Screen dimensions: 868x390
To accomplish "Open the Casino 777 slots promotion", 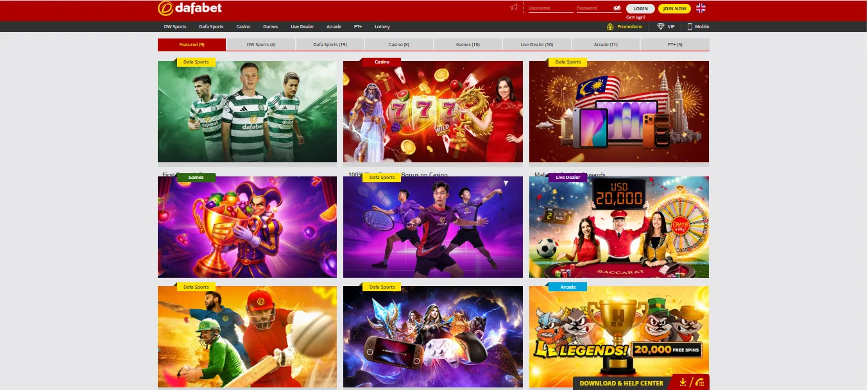I will [x=433, y=112].
